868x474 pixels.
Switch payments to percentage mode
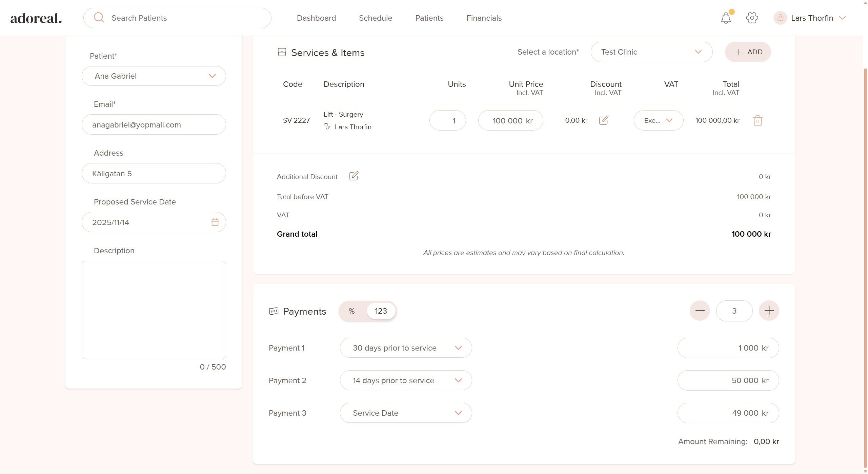click(352, 311)
